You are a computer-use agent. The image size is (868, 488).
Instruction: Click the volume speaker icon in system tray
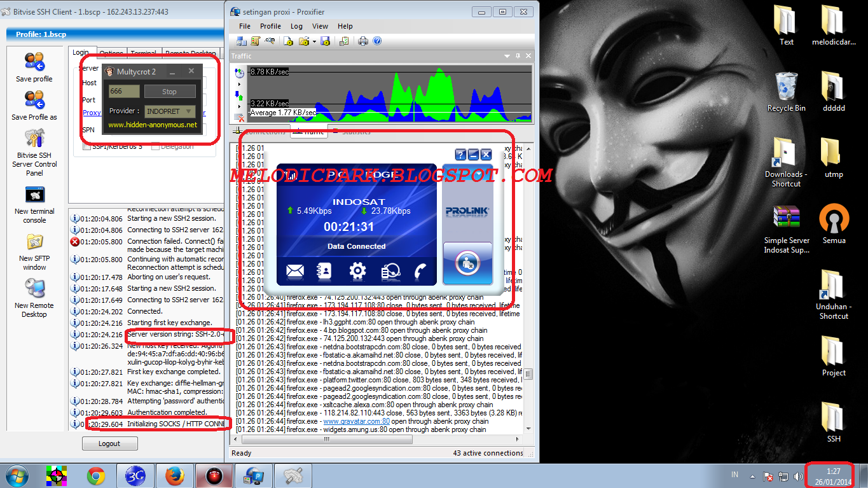point(798,476)
